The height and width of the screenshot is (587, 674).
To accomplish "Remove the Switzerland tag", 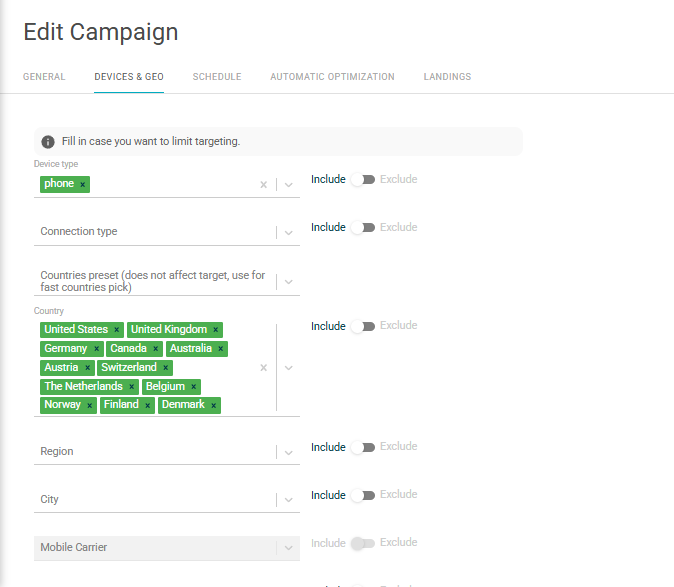I will pyautogui.click(x=166, y=368).
